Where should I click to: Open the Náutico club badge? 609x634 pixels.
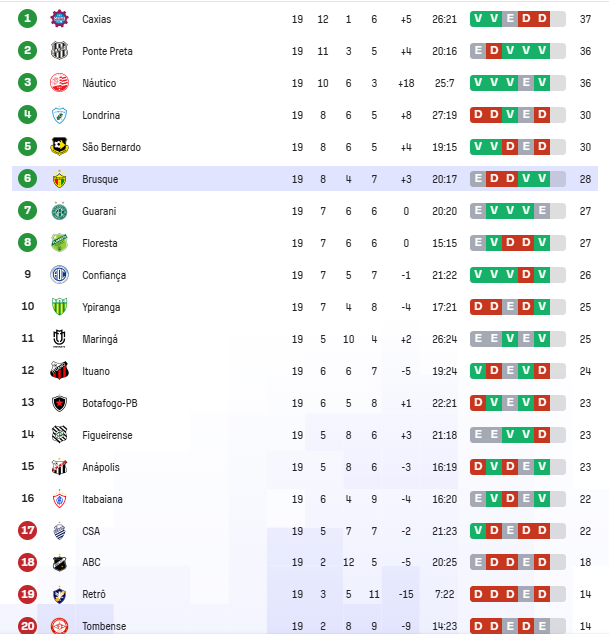pyautogui.click(x=59, y=82)
